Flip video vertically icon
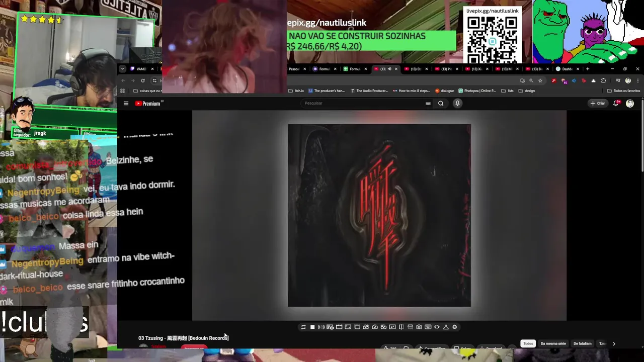 click(x=410, y=327)
